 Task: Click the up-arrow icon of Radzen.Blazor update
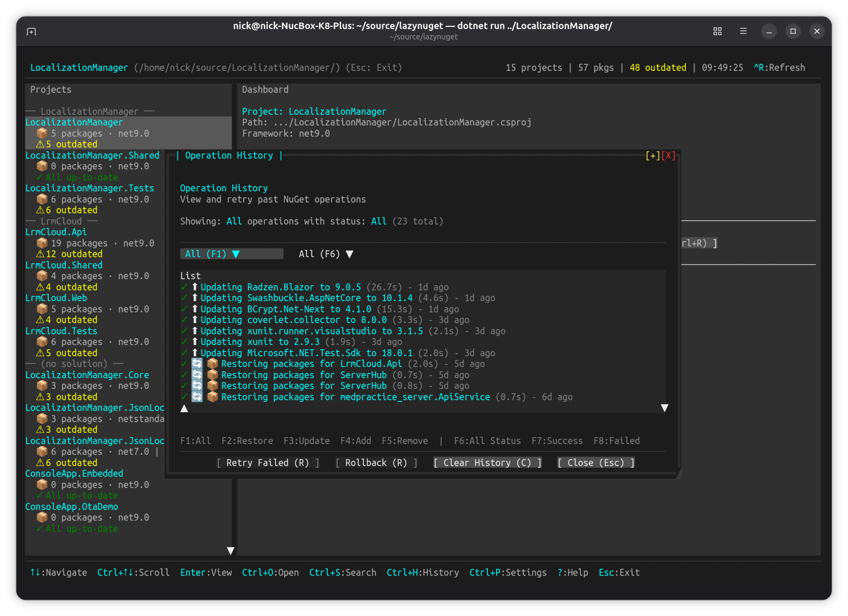pos(194,287)
